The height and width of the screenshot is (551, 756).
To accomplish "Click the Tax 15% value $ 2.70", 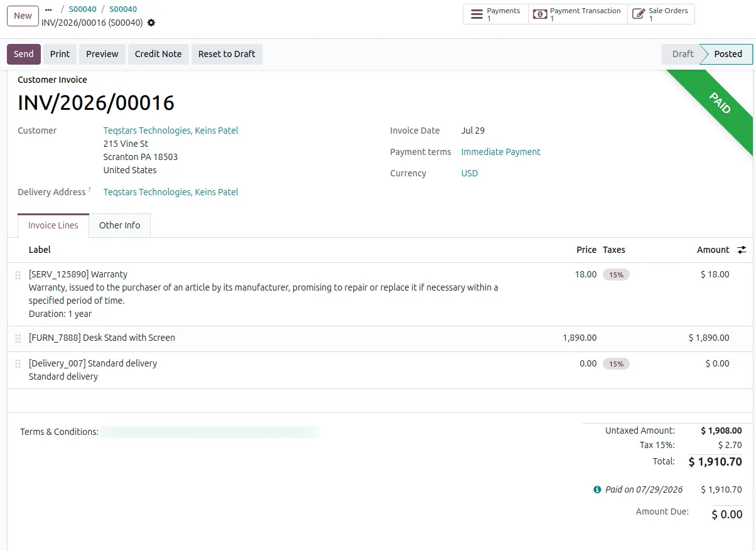I will (730, 445).
